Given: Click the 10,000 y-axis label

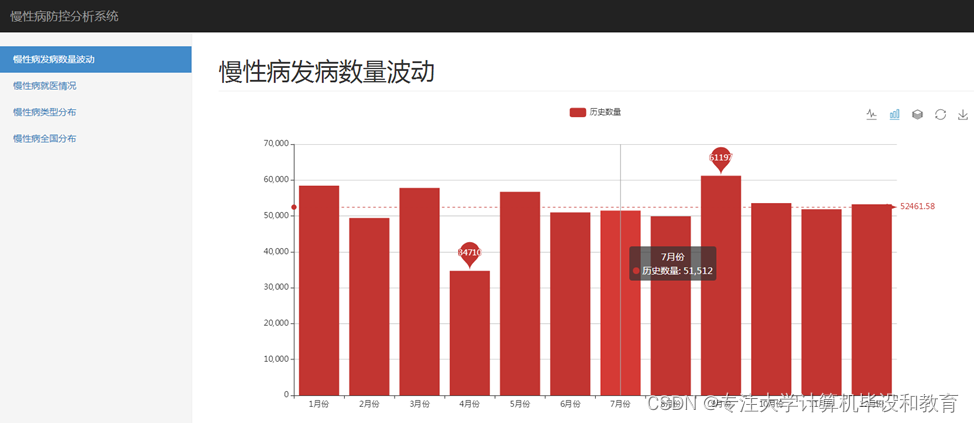Looking at the screenshot, I should 276,359.
